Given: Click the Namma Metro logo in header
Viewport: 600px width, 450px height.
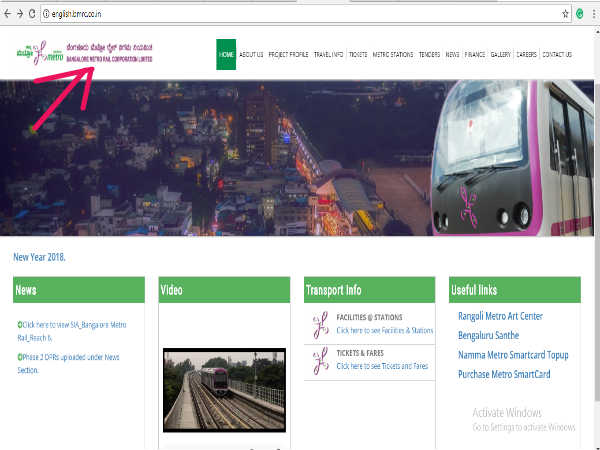Looking at the screenshot, I should pos(40,53).
